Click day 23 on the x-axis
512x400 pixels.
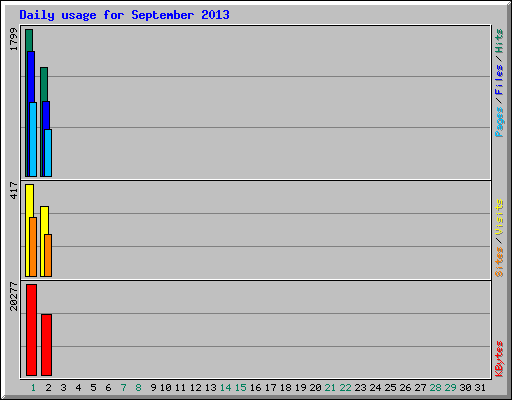coord(360,388)
